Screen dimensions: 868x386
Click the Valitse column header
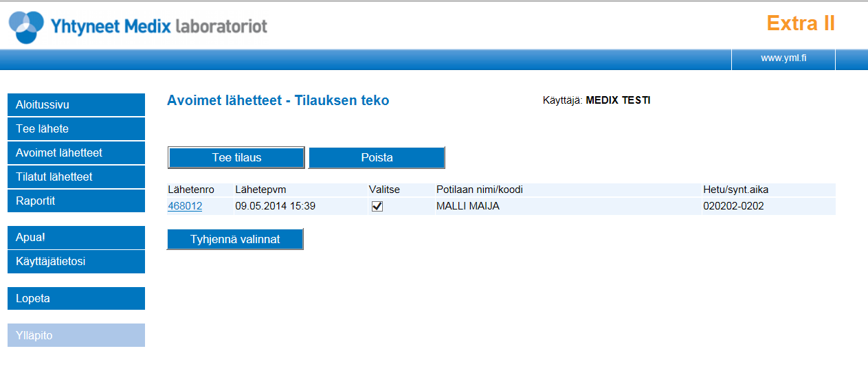point(384,190)
